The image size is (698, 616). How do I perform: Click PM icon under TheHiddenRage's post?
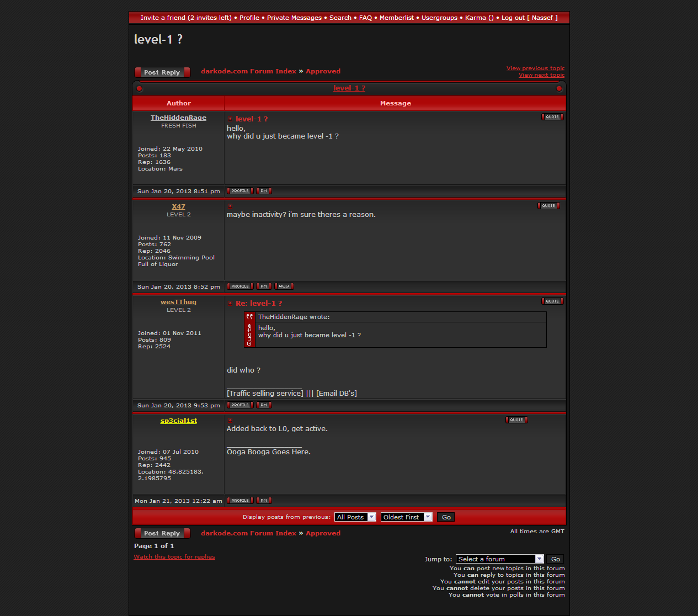point(264,191)
